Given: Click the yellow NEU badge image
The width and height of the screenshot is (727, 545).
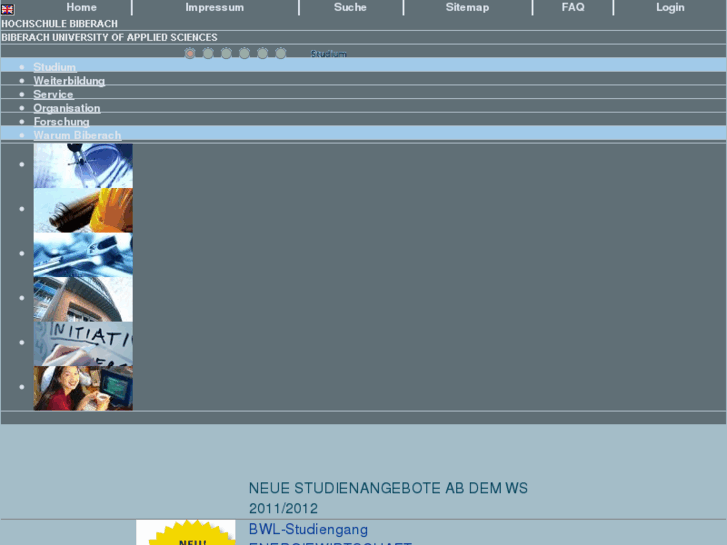Looking at the screenshot, I should pyautogui.click(x=185, y=532).
